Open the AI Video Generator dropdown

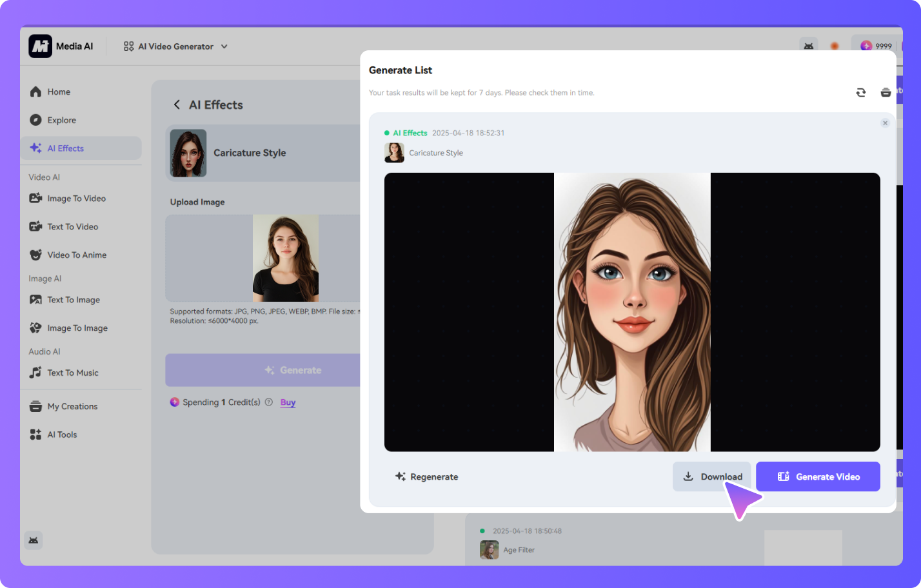point(175,46)
